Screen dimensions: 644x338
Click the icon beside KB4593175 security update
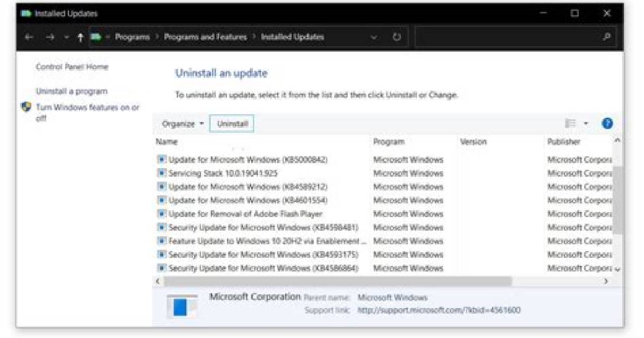pyautogui.click(x=162, y=254)
